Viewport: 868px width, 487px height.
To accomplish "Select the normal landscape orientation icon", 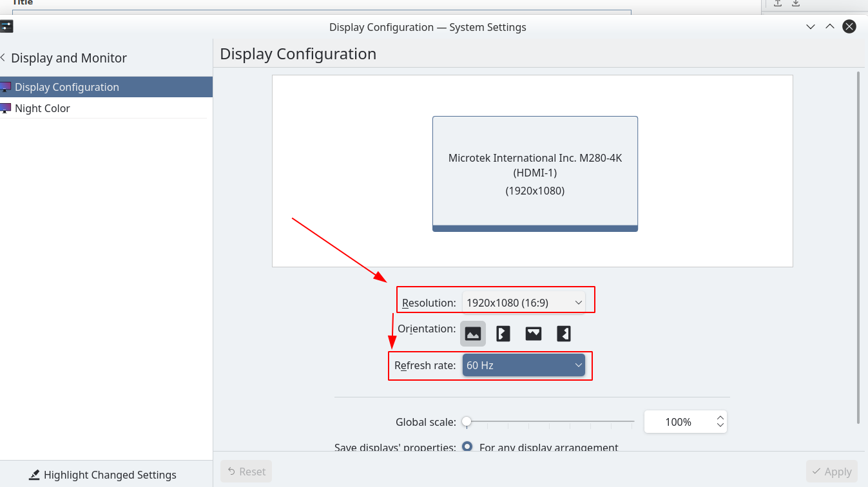I will point(473,334).
